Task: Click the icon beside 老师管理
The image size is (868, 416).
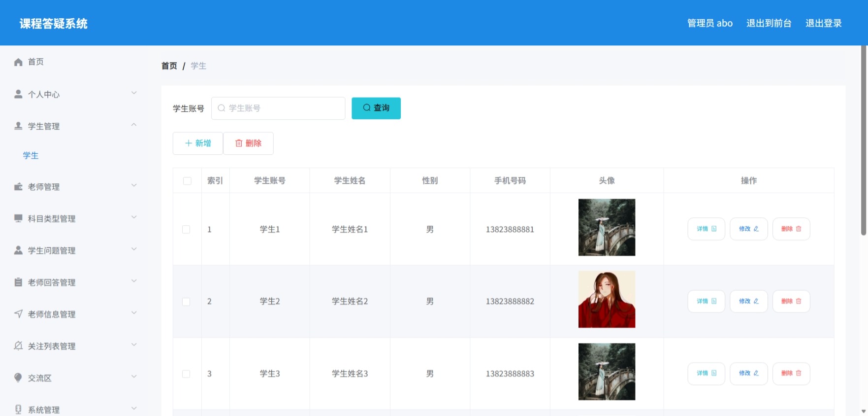Action: (18, 187)
